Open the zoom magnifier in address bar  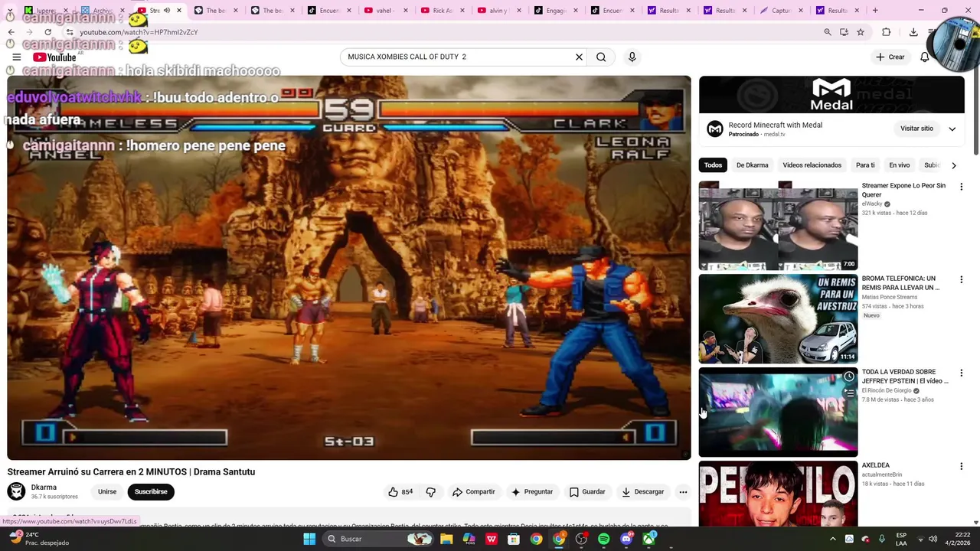pyautogui.click(x=827, y=32)
